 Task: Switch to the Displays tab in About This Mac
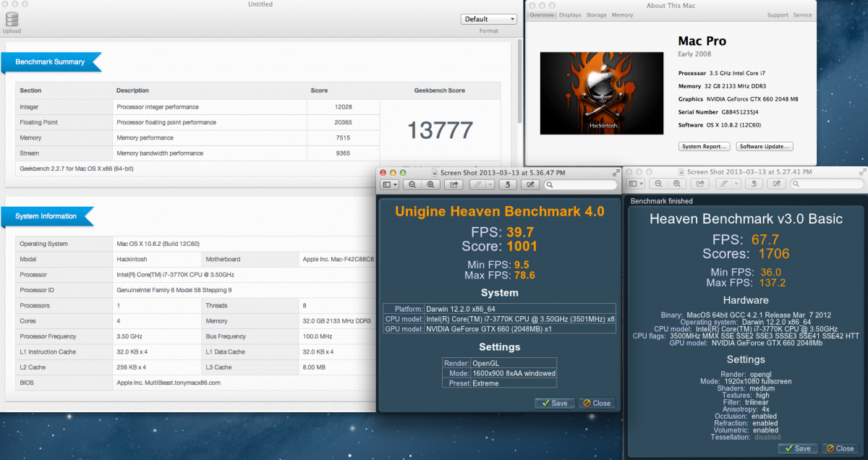click(x=570, y=15)
